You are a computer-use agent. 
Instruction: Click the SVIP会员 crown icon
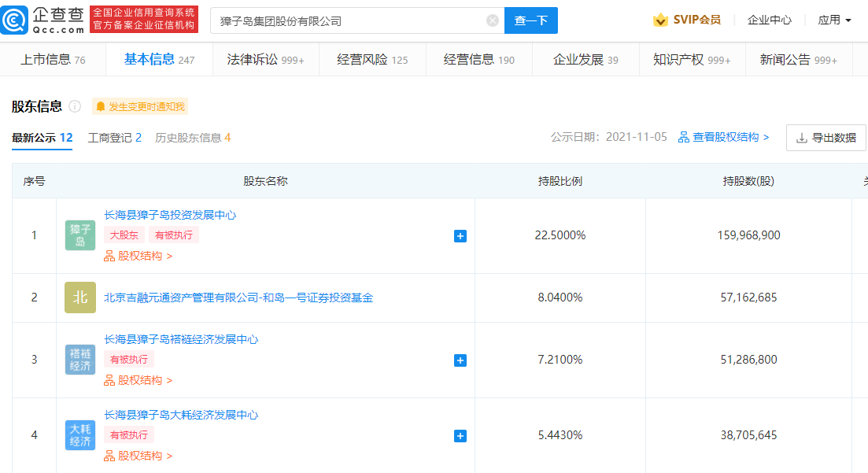[660, 20]
